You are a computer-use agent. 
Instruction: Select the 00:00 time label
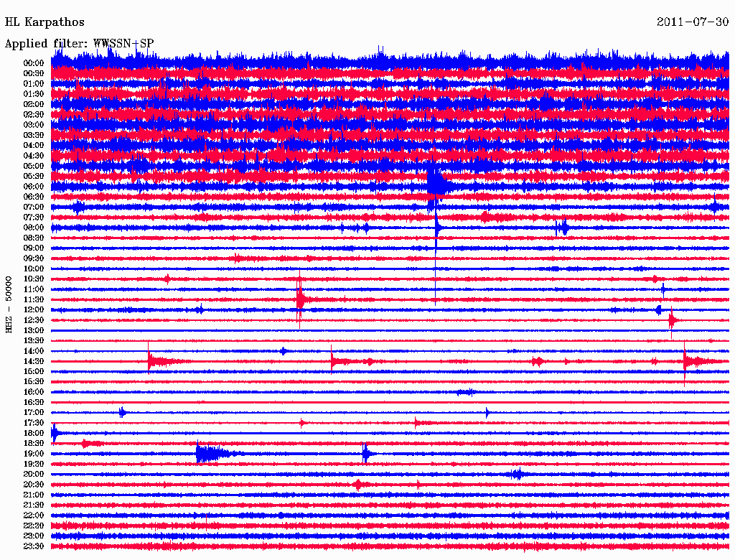coord(34,63)
